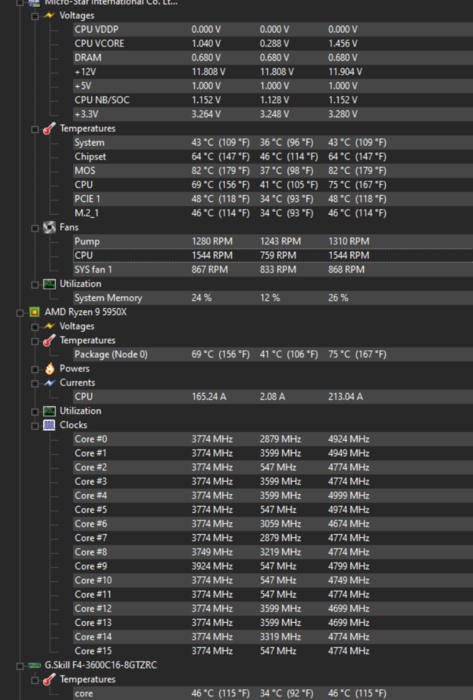
Task: Collapse the motherboard Voltages section
Action: (x=35, y=16)
